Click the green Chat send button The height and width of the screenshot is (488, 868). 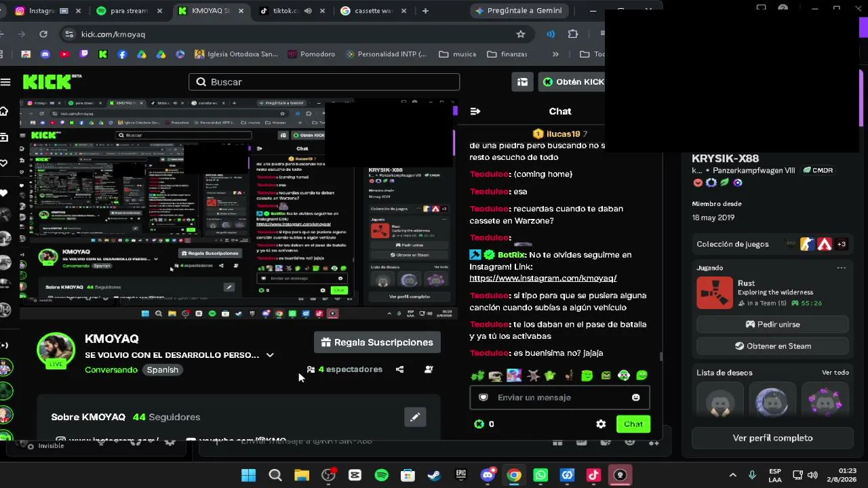pos(633,424)
